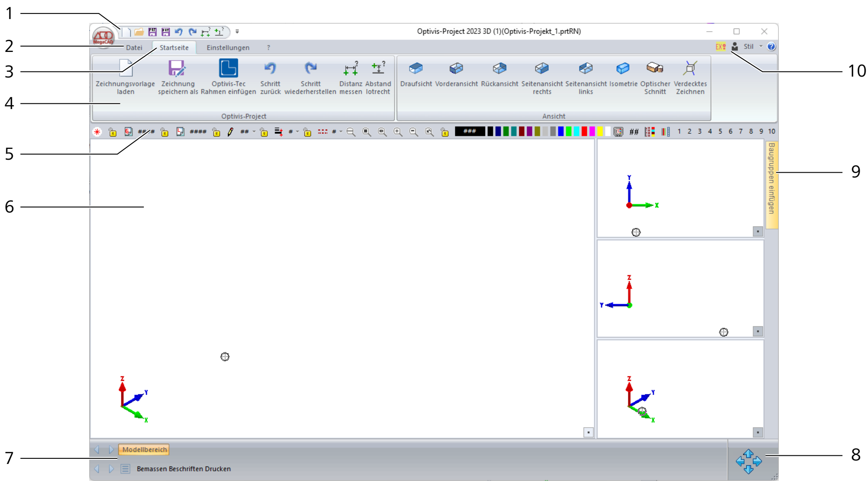Activate the Abstand lotrecht tool

pos(378,77)
